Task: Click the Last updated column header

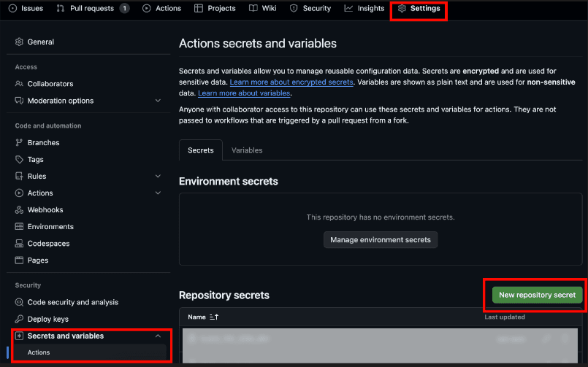Action: (505, 317)
